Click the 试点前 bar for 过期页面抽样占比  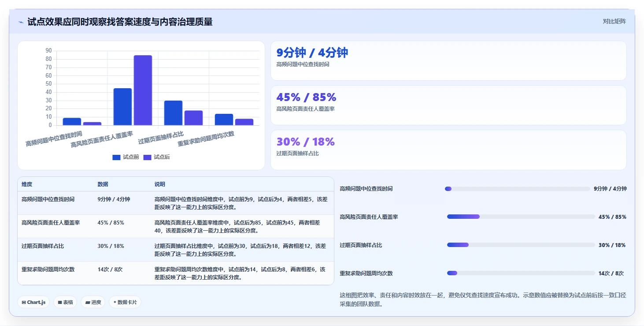(x=173, y=113)
